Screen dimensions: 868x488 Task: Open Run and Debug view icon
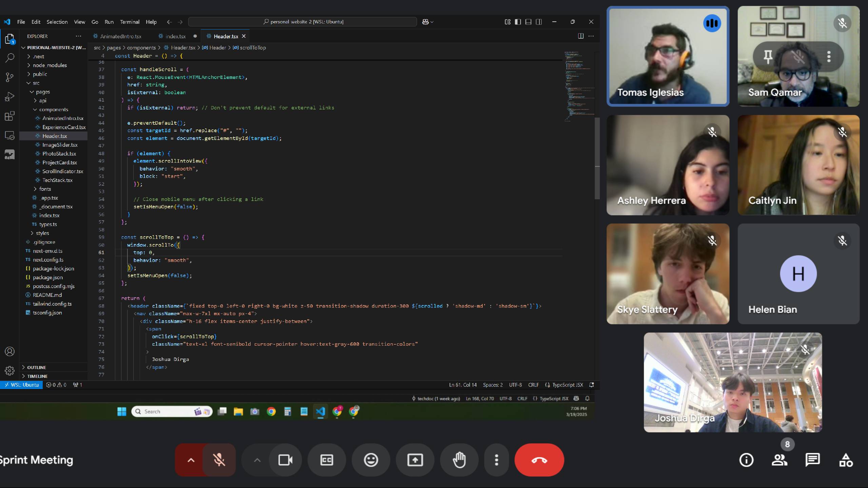[9, 97]
